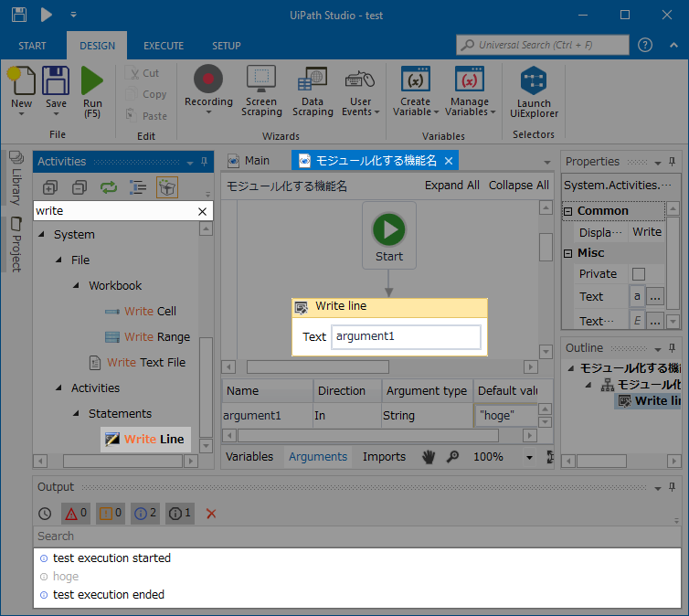
Task: Click Expand All in designer
Action: [x=451, y=186]
